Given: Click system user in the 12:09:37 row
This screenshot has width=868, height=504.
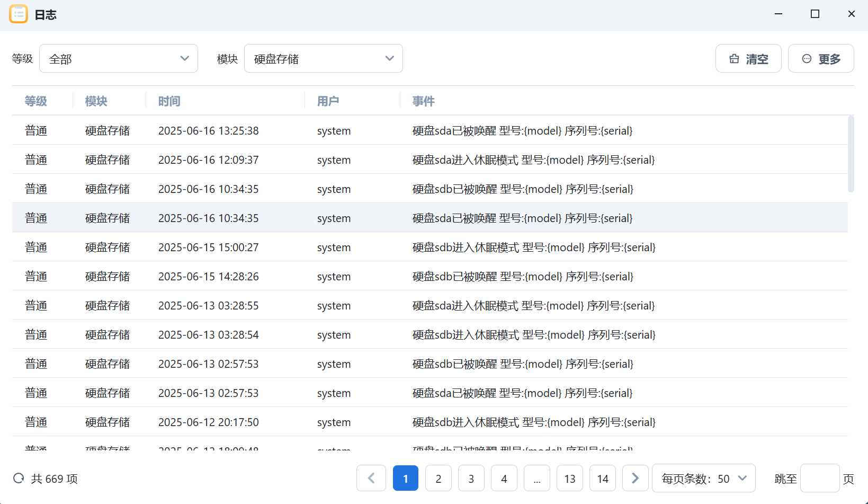Looking at the screenshot, I should [334, 160].
